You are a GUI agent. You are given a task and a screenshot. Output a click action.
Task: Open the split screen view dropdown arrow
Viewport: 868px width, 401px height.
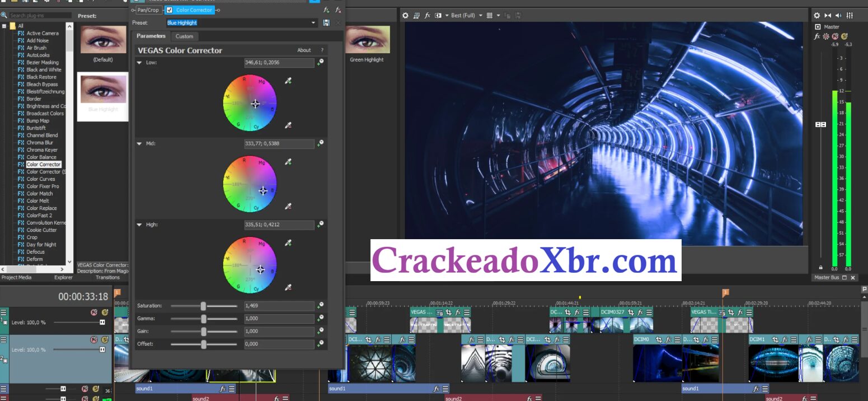click(446, 16)
